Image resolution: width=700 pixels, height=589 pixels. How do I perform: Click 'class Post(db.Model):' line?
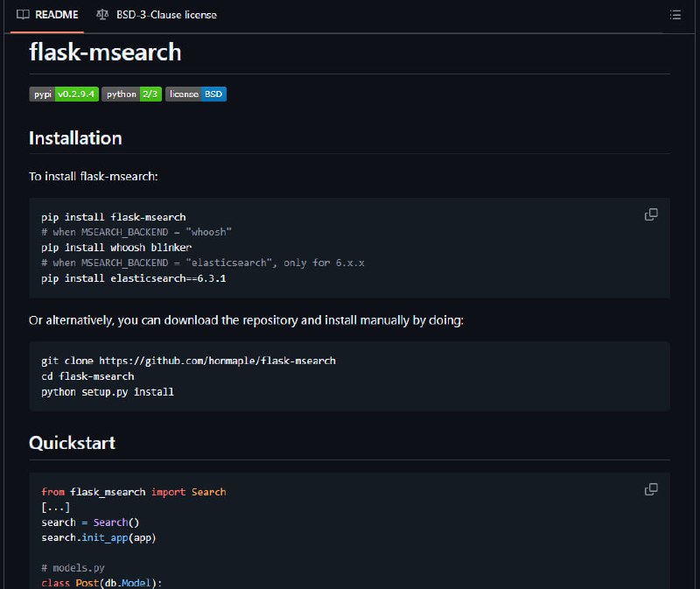(x=101, y=583)
